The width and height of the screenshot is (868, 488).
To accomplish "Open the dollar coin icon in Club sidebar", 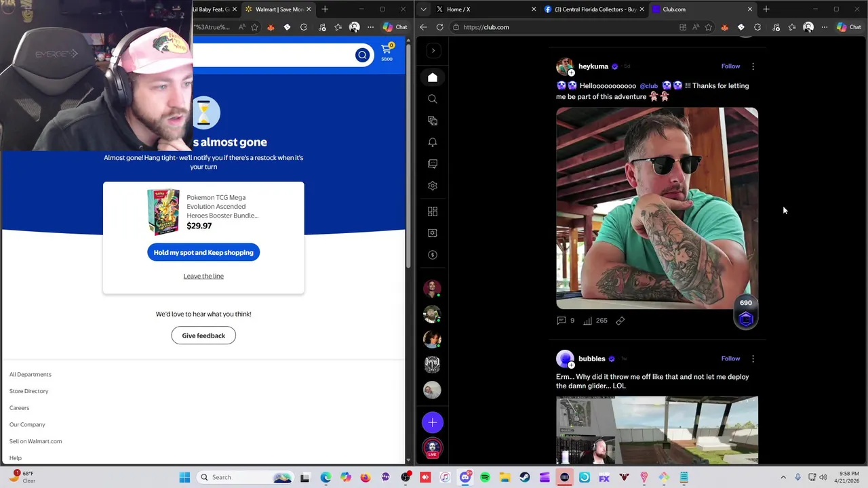I will tap(433, 255).
